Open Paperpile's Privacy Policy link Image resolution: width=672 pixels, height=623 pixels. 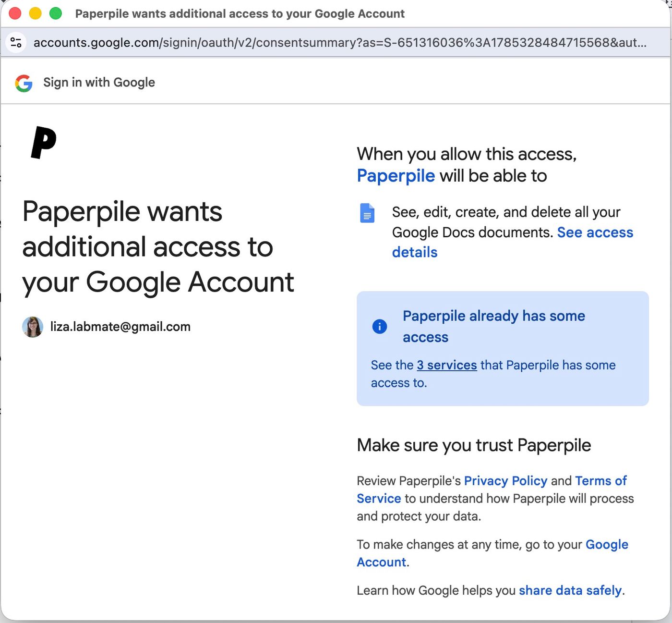click(x=505, y=481)
